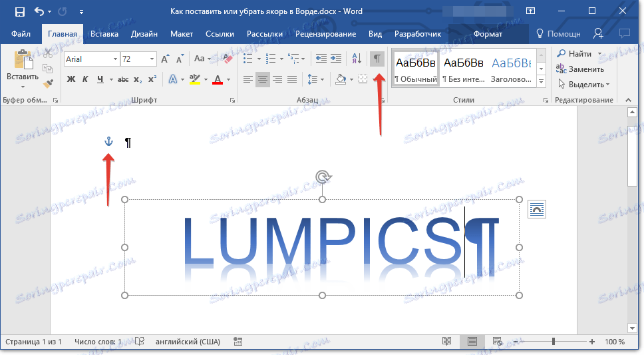Collapse the ribbon with chevron
This screenshot has width=644, height=355.
tap(628, 100)
